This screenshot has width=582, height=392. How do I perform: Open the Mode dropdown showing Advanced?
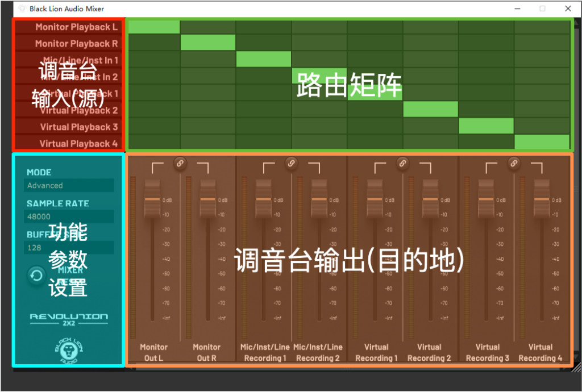69,185
